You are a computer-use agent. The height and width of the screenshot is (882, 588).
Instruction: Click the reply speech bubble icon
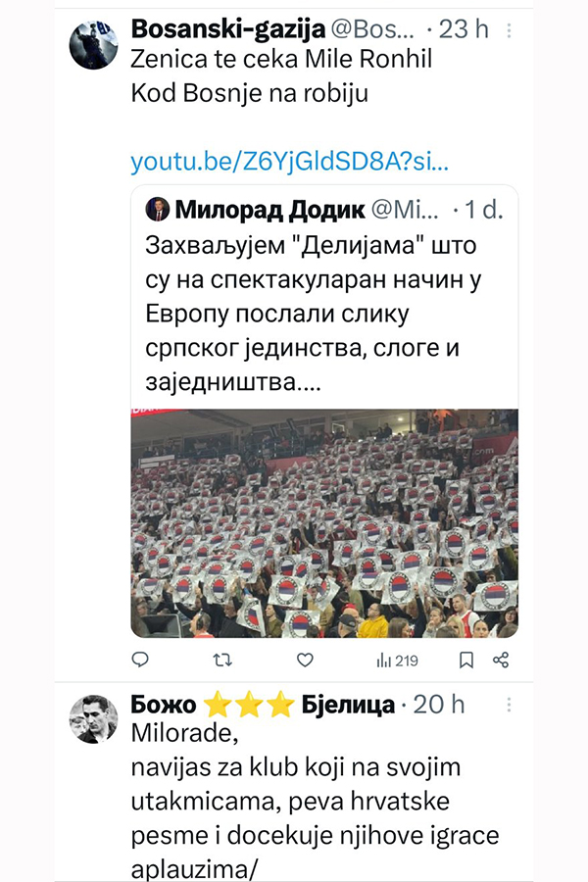point(139,660)
